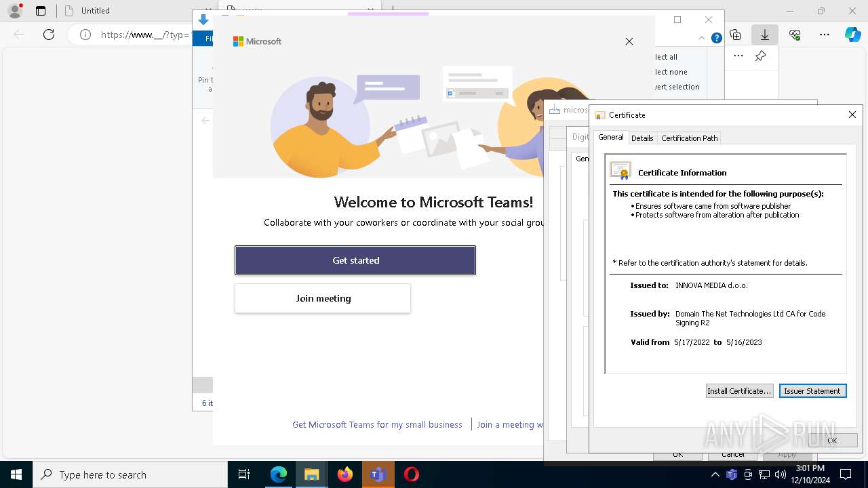
Task: Open Edge Settings and more menu
Action: pyautogui.click(x=825, y=35)
